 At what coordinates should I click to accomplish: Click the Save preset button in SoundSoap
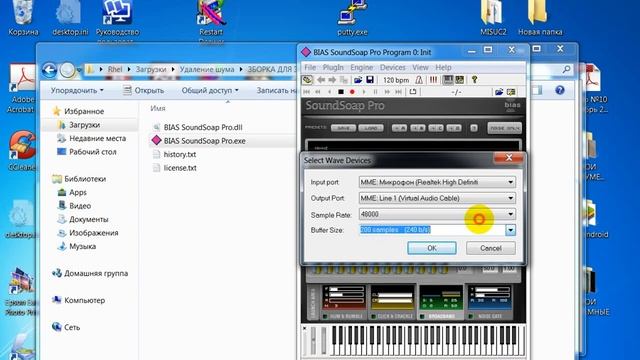(x=343, y=128)
